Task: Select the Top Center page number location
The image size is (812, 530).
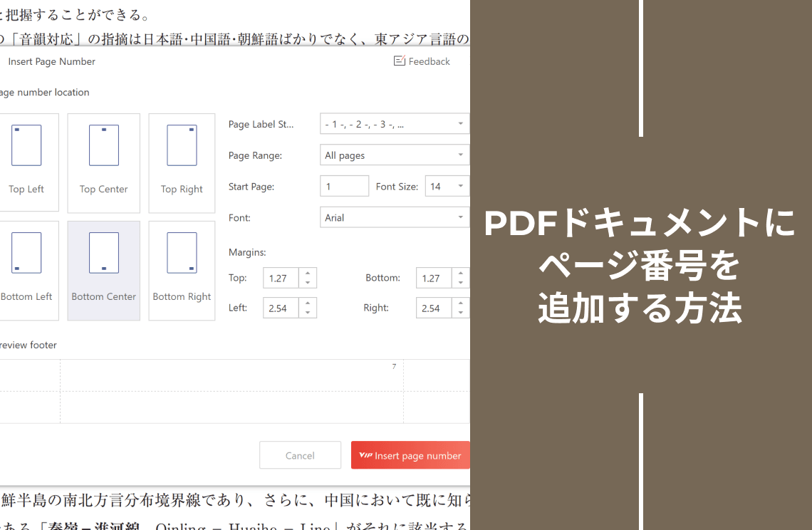Action: pyautogui.click(x=104, y=162)
